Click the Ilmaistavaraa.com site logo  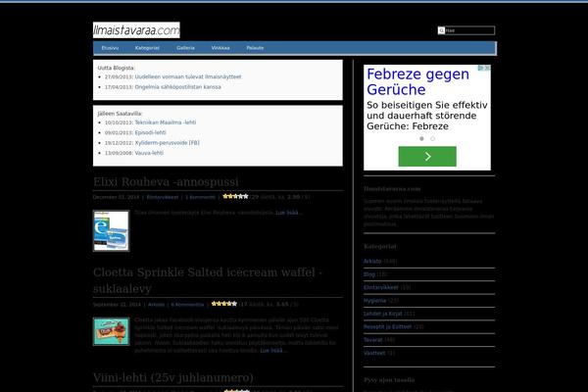click(136, 30)
